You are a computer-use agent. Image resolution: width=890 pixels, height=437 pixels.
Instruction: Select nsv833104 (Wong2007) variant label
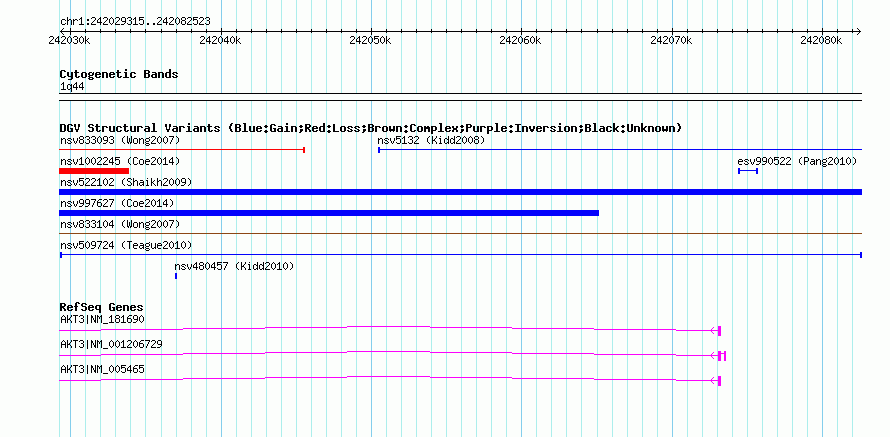pos(120,225)
